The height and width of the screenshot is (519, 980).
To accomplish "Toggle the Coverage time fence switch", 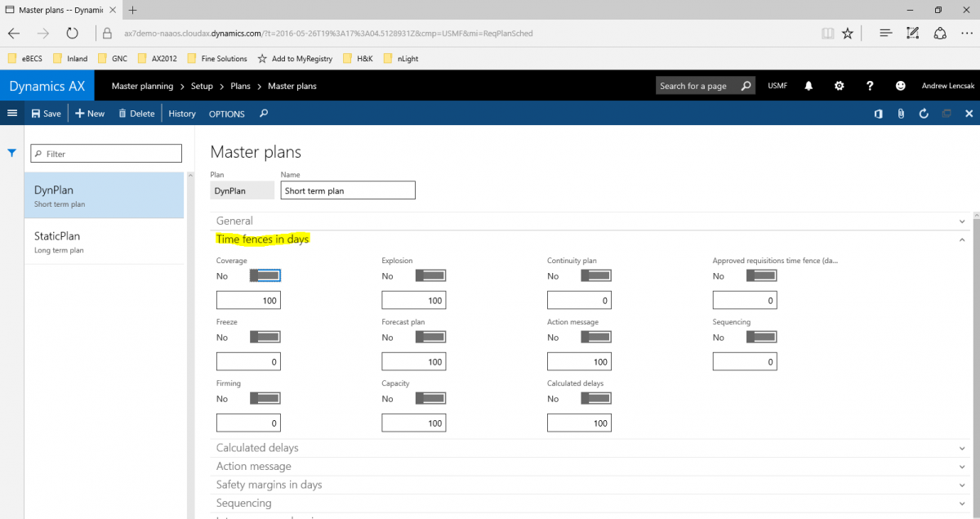I will click(x=265, y=276).
